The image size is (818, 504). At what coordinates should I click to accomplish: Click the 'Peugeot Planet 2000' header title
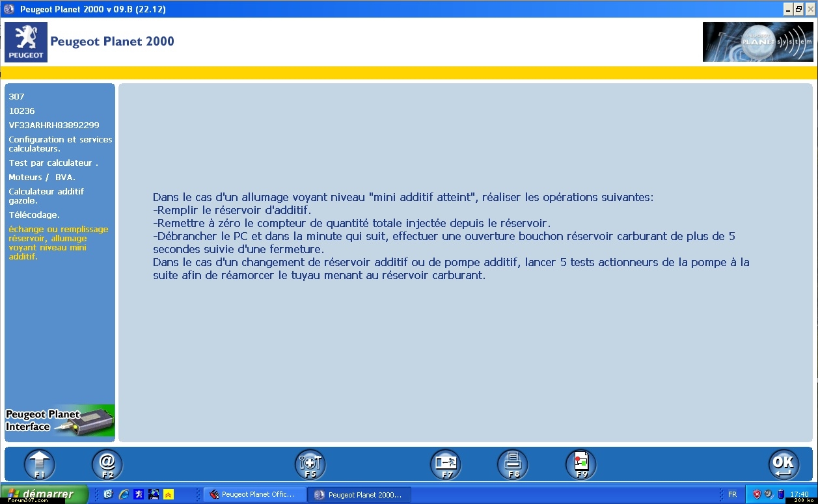113,42
